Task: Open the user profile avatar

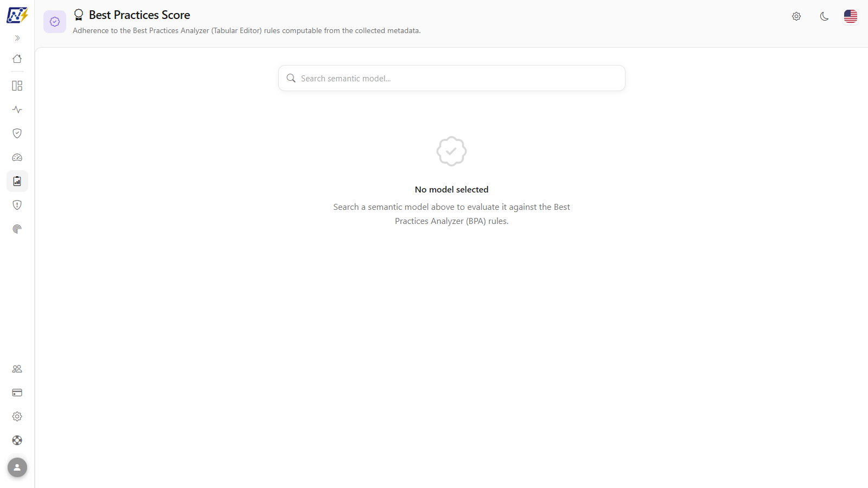Action: [17, 467]
